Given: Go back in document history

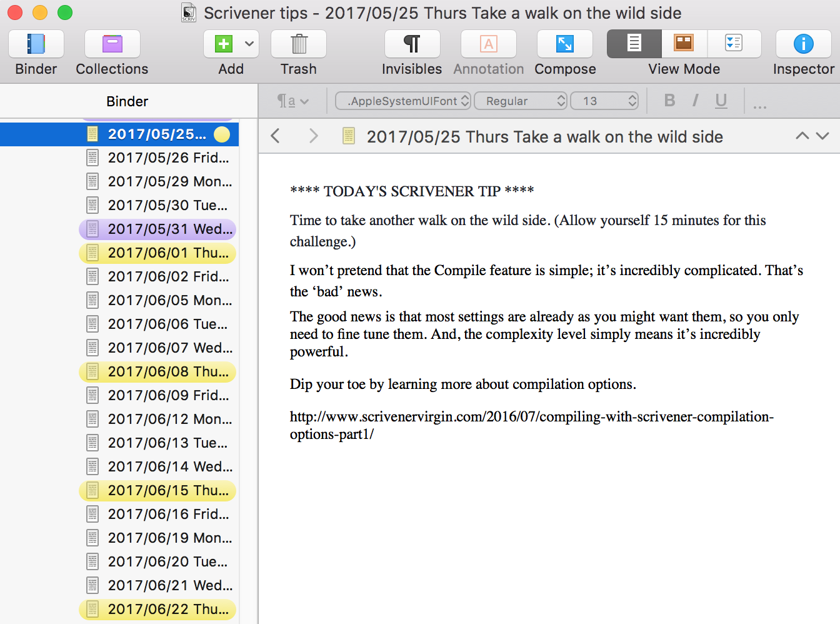Looking at the screenshot, I should coord(275,136).
